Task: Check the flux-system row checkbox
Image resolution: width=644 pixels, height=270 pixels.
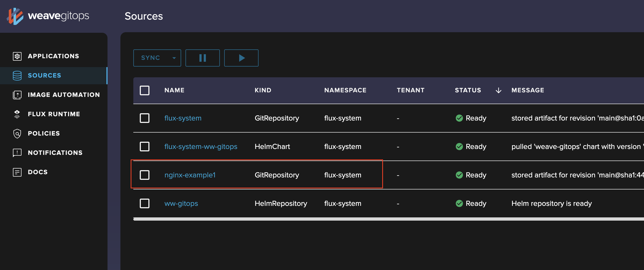Action: click(x=145, y=118)
